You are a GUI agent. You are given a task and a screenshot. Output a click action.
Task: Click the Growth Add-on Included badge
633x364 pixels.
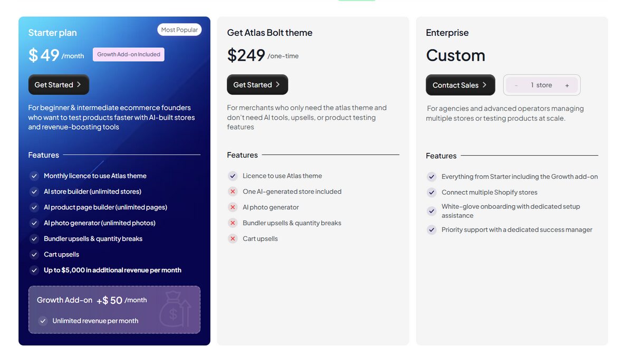128,54
